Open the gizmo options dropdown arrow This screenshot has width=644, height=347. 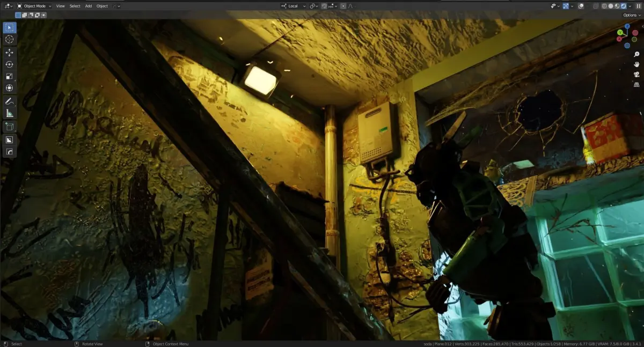tap(572, 6)
